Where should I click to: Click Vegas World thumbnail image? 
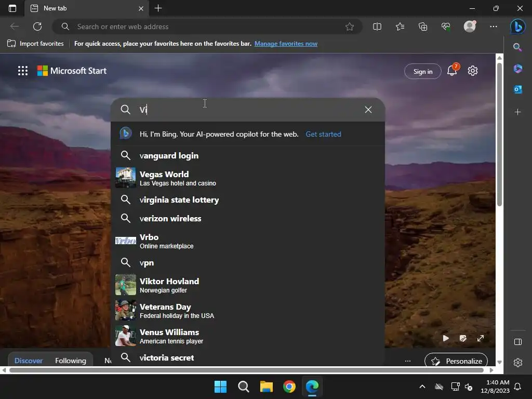[126, 178]
